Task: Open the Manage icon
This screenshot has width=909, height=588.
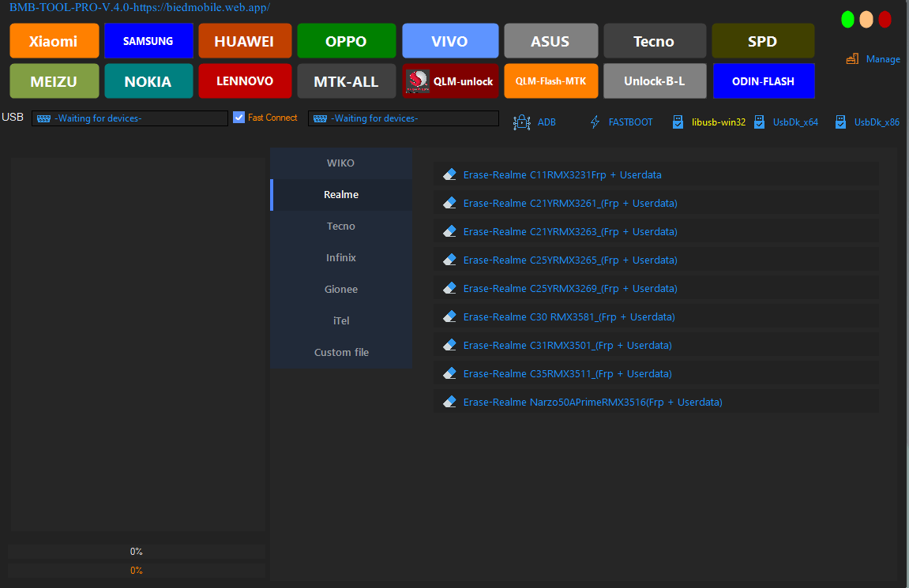Action: pyautogui.click(x=852, y=59)
